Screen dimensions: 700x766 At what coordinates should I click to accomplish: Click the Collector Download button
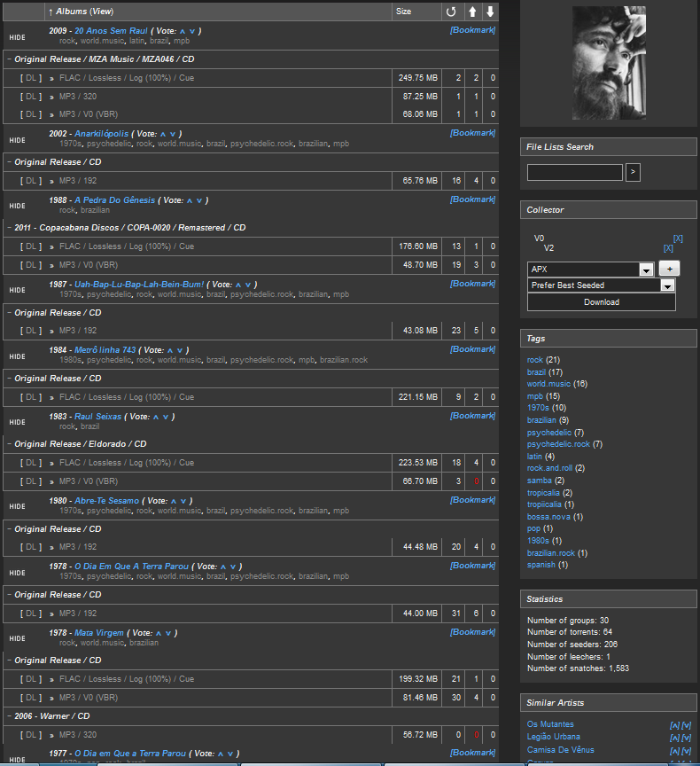[x=602, y=302]
